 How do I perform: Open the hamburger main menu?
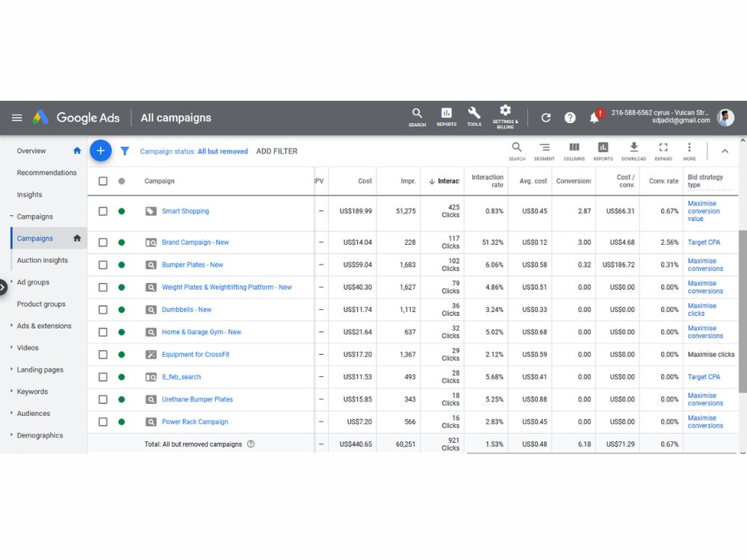coord(16,118)
